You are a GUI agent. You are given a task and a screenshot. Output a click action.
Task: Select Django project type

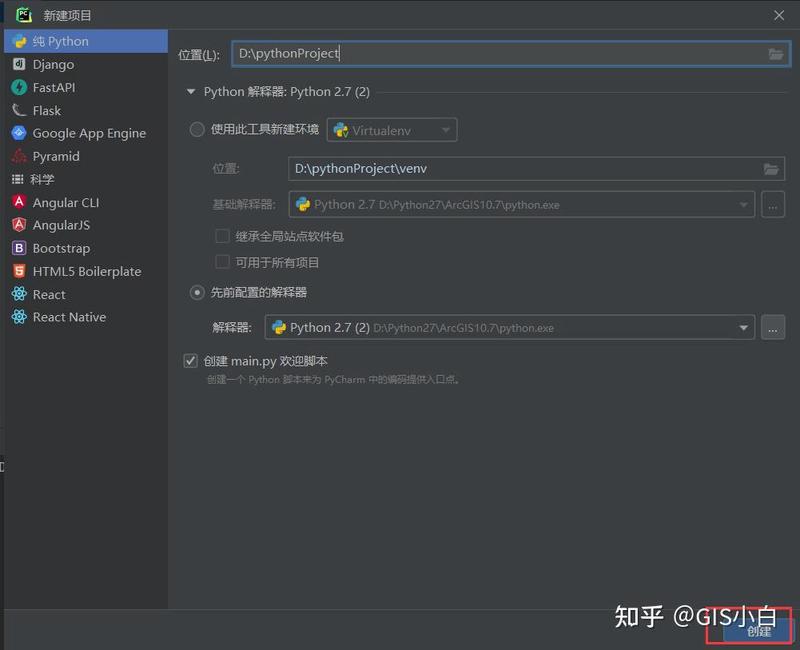[x=86, y=64]
